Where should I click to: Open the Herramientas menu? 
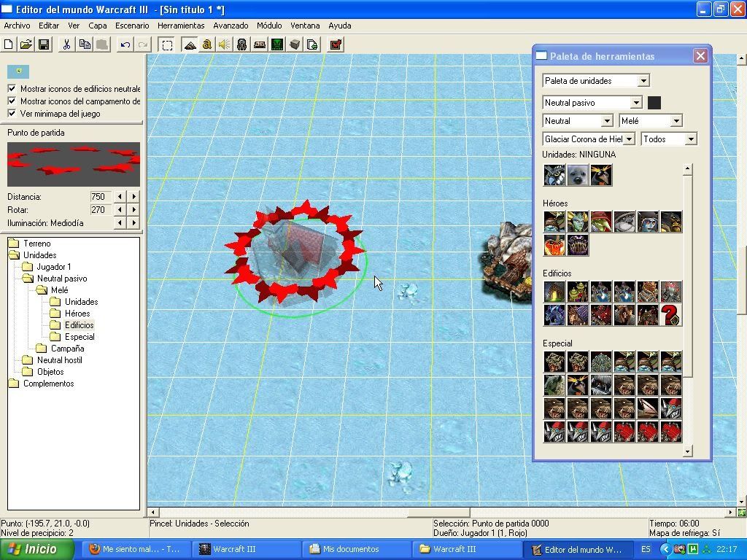pos(181,26)
